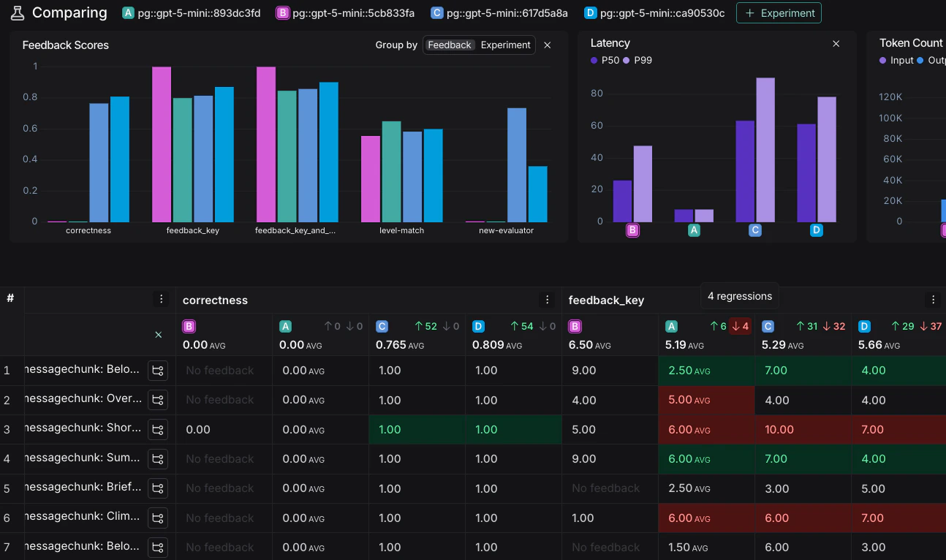Click the trace icon in row 1
Viewport: 946px width, 560px height.
coord(157,371)
